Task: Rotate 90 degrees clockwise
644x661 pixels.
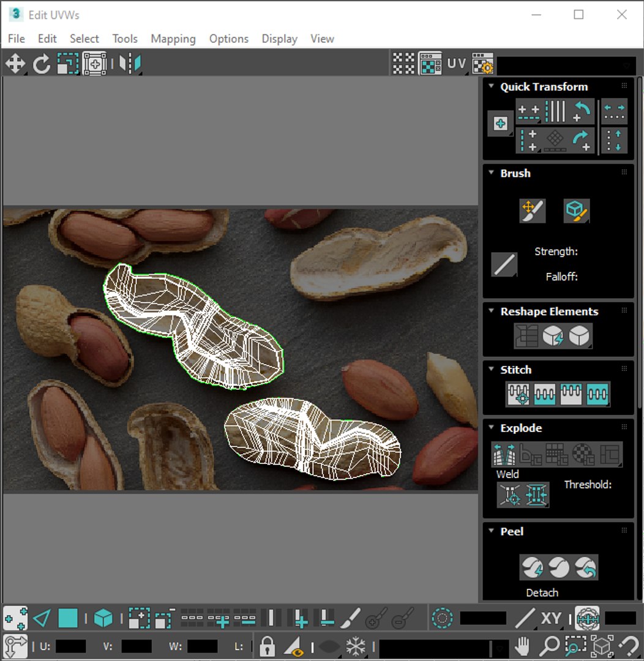Action: 582,141
